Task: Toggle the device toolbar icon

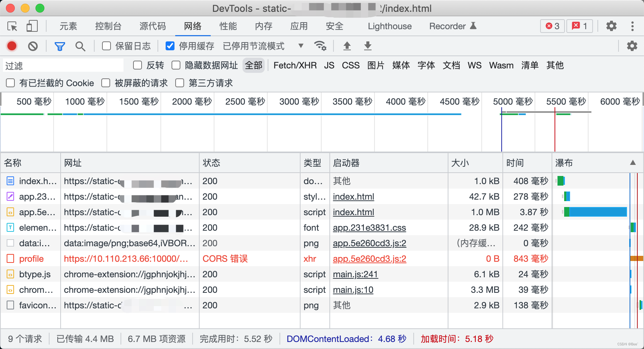Action: [x=32, y=26]
